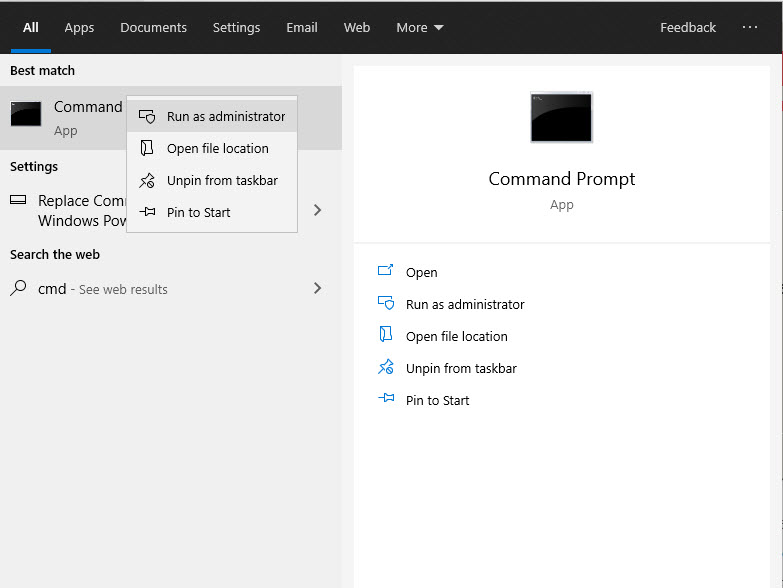Click the Open icon in right pane
Viewport: 783px width, 588px height.
pos(386,272)
